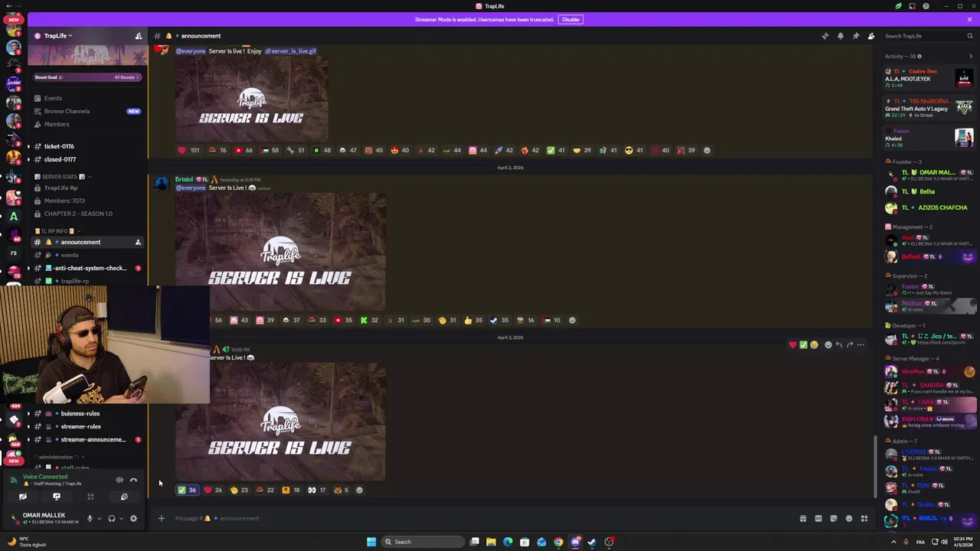Open notification settings bell in channel header
The width and height of the screenshot is (980, 551).
pyautogui.click(x=841, y=36)
